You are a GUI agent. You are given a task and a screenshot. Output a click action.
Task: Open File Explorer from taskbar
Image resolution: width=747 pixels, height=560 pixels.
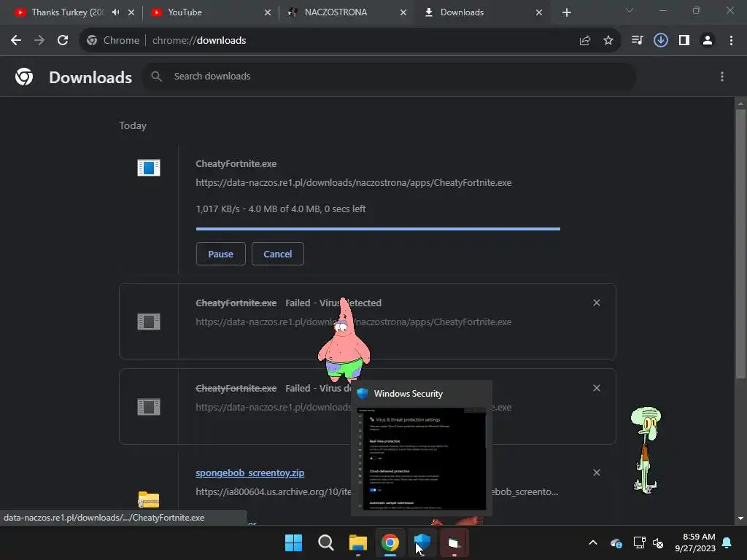point(357,542)
